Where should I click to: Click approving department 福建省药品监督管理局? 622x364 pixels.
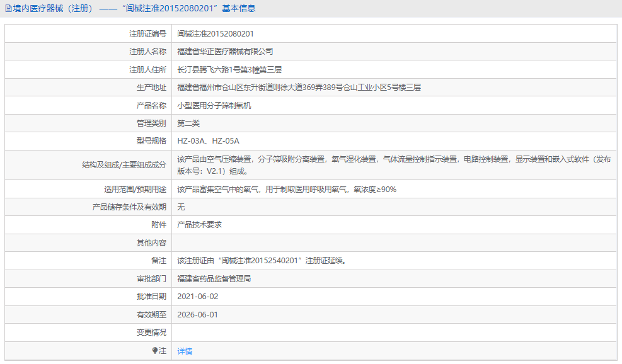(x=214, y=279)
